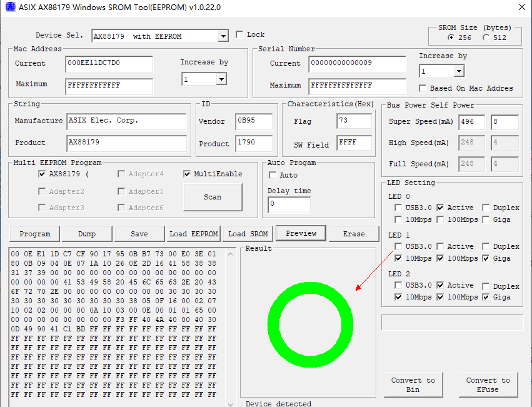This screenshot has width=532, height=407.
Task: Click the Product ID field
Action: coord(254,143)
